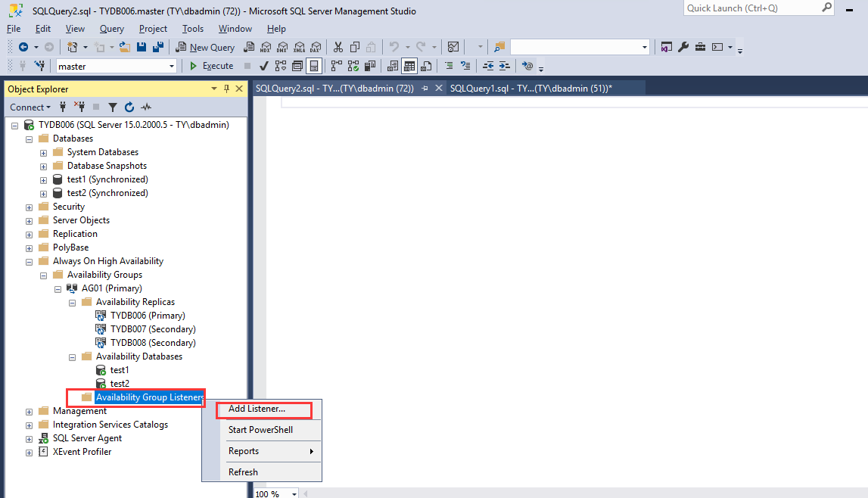
Task: Click the Save All icon
Action: [x=158, y=48]
